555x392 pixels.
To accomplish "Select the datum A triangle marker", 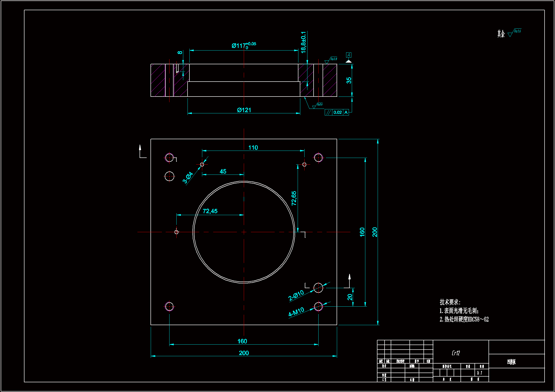I will click(348, 61).
